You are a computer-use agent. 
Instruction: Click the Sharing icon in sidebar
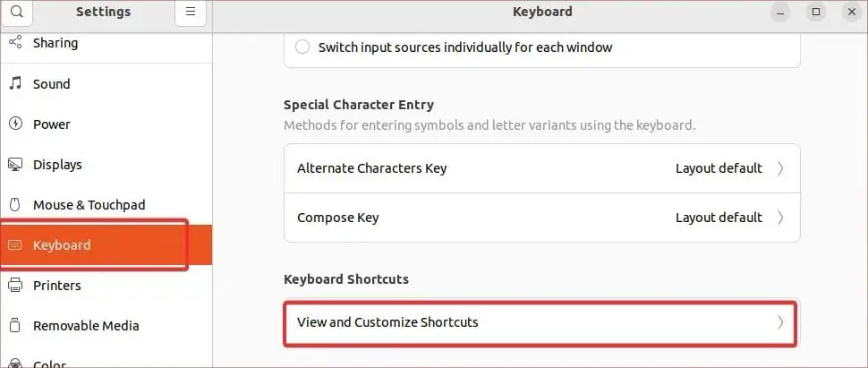click(x=15, y=43)
